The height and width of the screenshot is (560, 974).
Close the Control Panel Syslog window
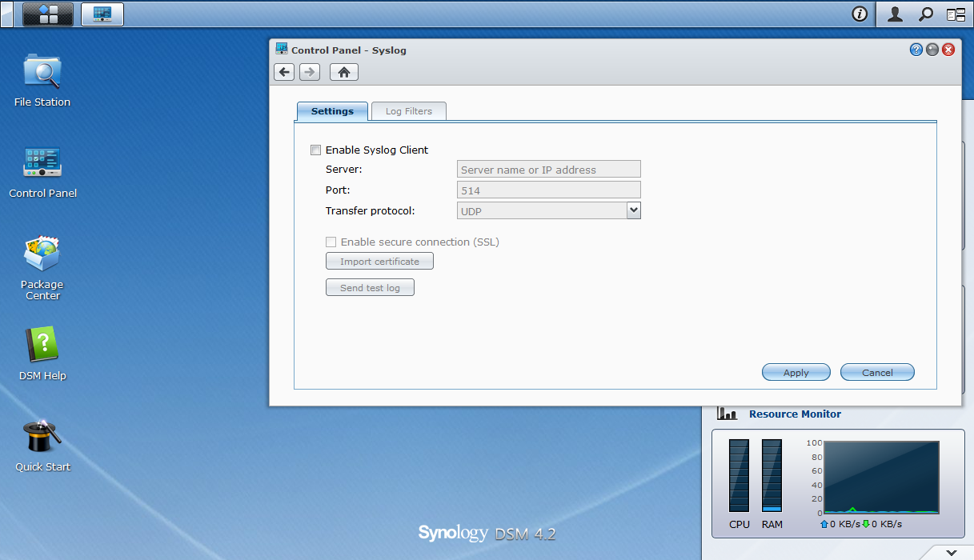click(948, 50)
